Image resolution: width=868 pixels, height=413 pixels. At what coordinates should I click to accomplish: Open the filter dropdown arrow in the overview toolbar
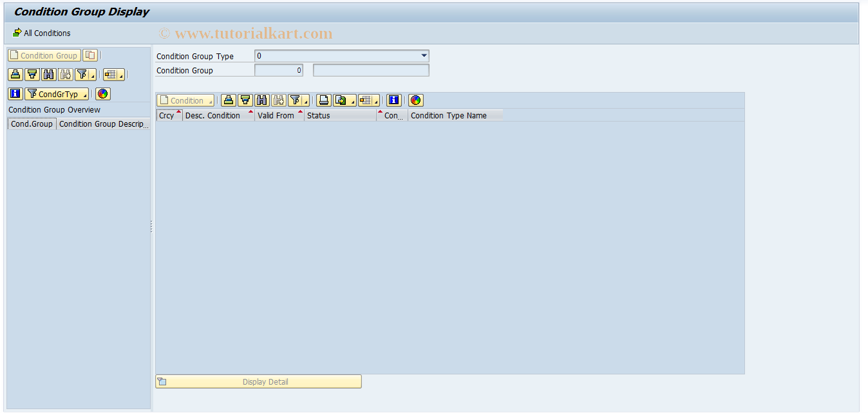pyautogui.click(x=93, y=75)
